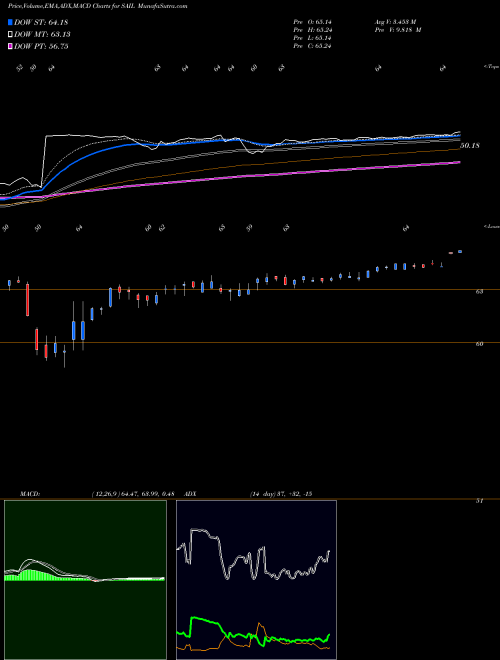
Task: Click the 'Pre C: 65.24' value
Action: click(x=312, y=46)
